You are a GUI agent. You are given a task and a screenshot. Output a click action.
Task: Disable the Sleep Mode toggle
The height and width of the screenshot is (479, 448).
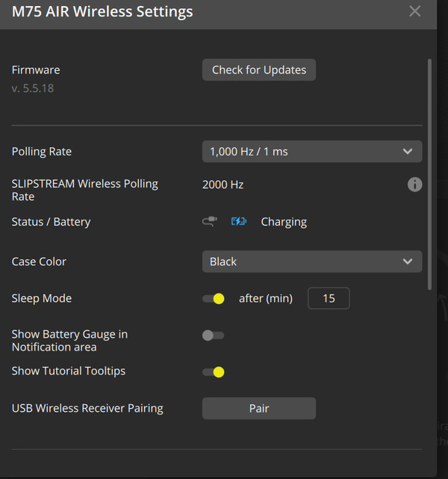click(x=214, y=298)
